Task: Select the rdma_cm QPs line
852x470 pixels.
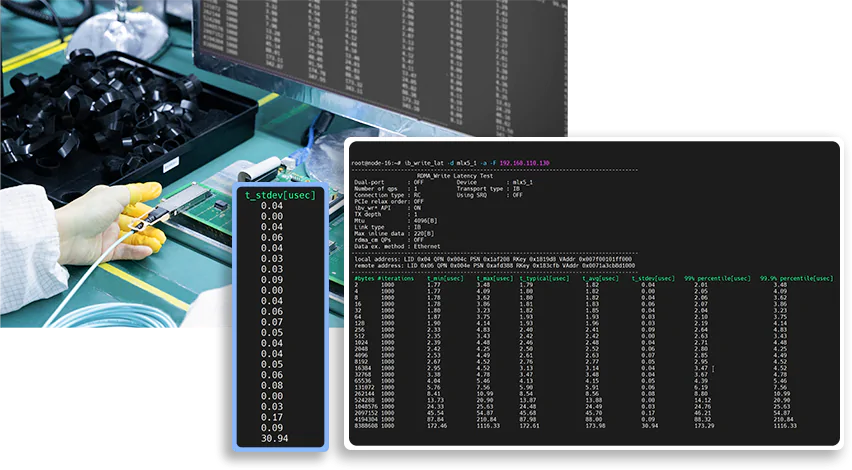Action: coord(389,240)
